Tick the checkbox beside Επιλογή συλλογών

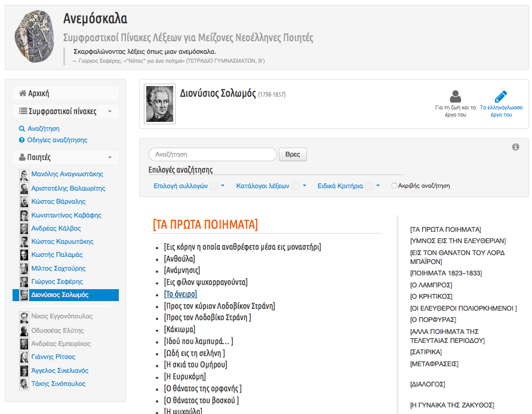pos(214,186)
